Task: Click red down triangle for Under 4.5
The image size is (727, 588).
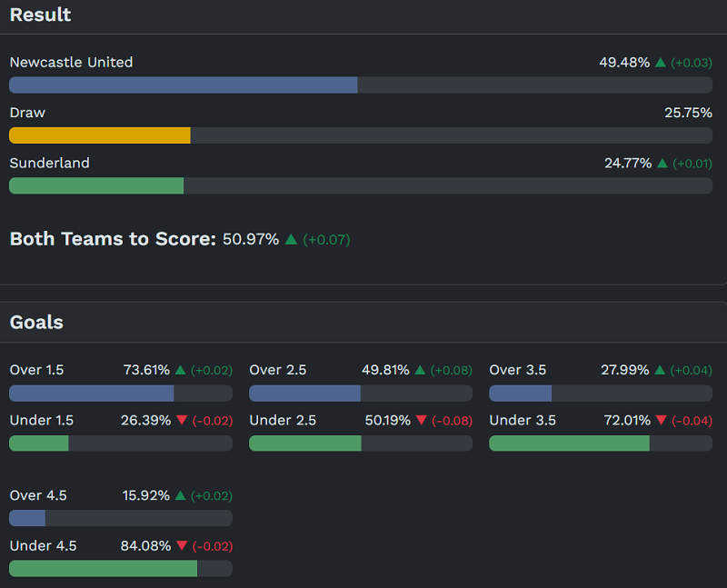Action: click(x=180, y=546)
